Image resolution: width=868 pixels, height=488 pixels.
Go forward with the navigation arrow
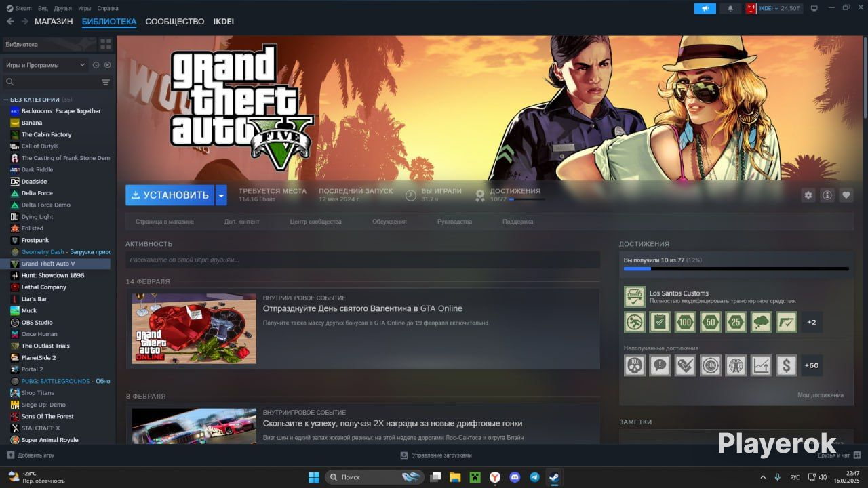(24, 22)
